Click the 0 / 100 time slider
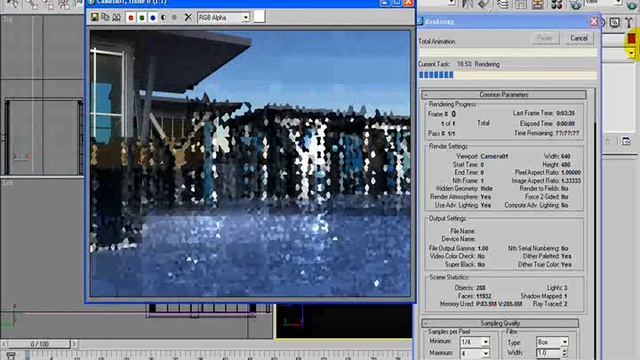Viewport: 640px width, 360px height. (39, 344)
